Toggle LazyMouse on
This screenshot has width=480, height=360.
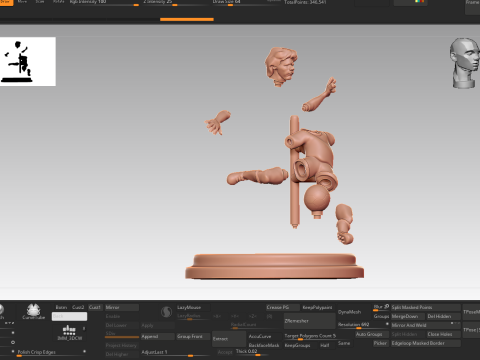click(x=193, y=307)
